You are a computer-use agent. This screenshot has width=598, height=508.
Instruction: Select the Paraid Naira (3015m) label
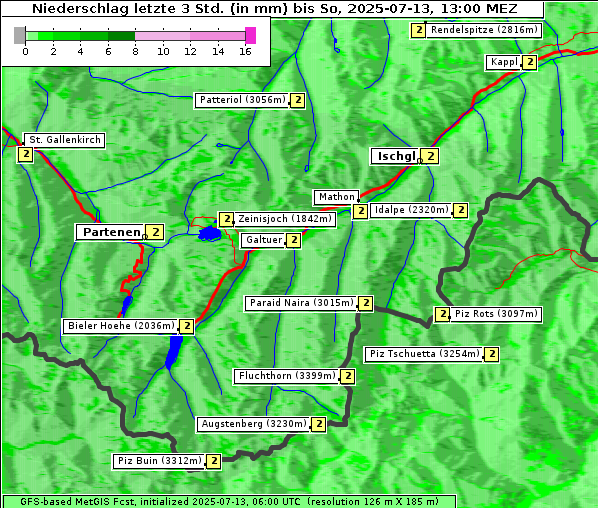click(x=301, y=303)
